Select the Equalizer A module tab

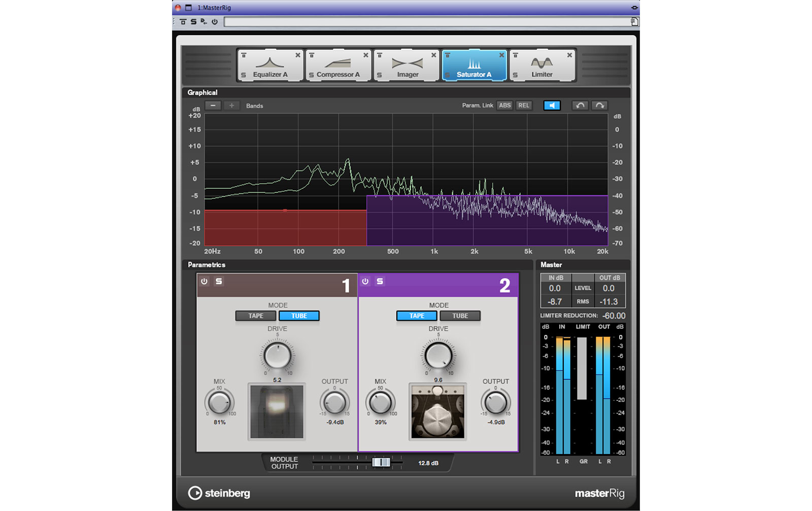[270, 65]
